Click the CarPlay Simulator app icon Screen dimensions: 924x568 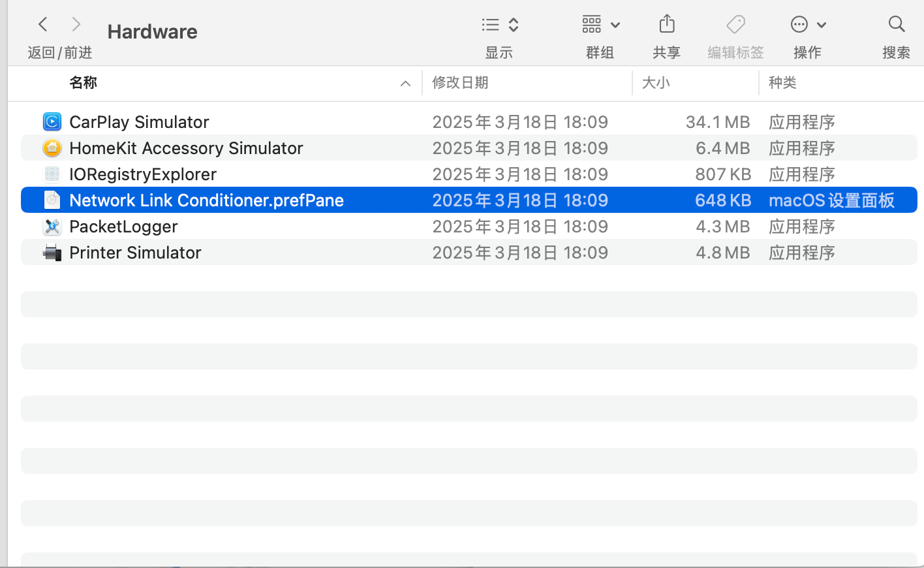pos(52,121)
